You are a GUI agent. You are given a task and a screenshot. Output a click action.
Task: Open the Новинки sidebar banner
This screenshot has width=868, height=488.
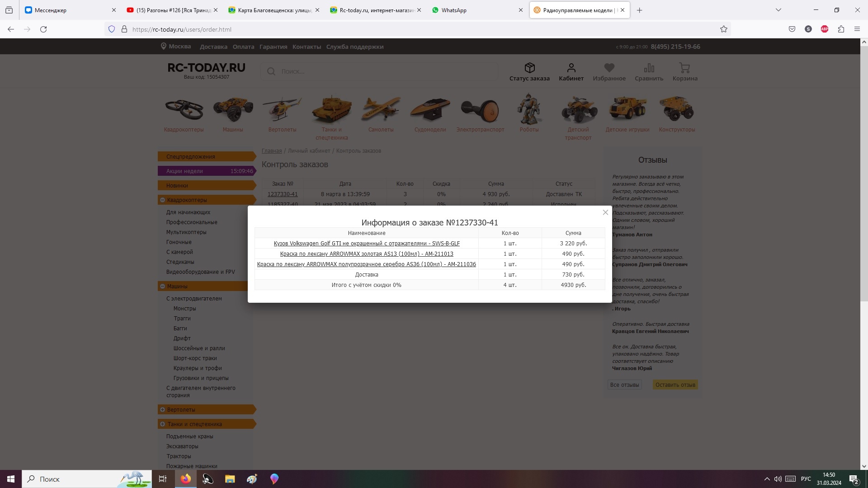(x=207, y=186)
